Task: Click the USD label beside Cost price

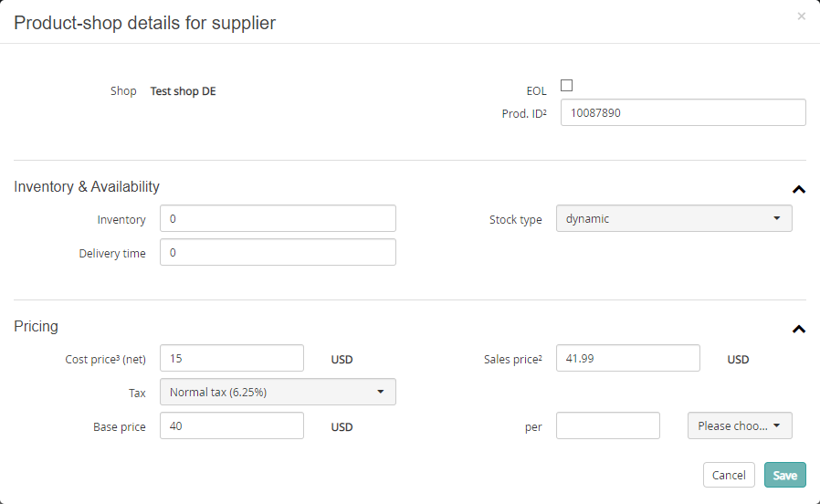Action: pyautogui.click(x=342, y=359)
